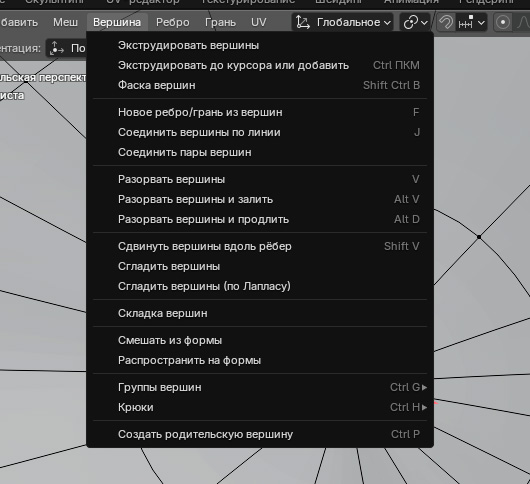Screen dimensions: 530x484
Task: Click Сгладить вершины (по Лапласу)
Action: pyautogui.click(x=260, y=286)
